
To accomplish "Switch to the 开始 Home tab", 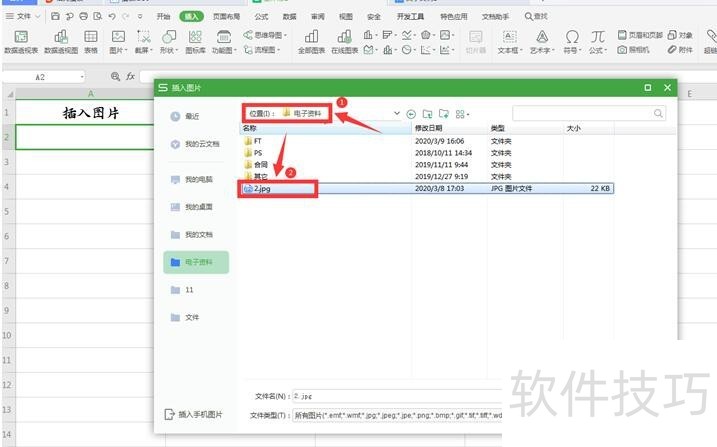I will [163, 16].
